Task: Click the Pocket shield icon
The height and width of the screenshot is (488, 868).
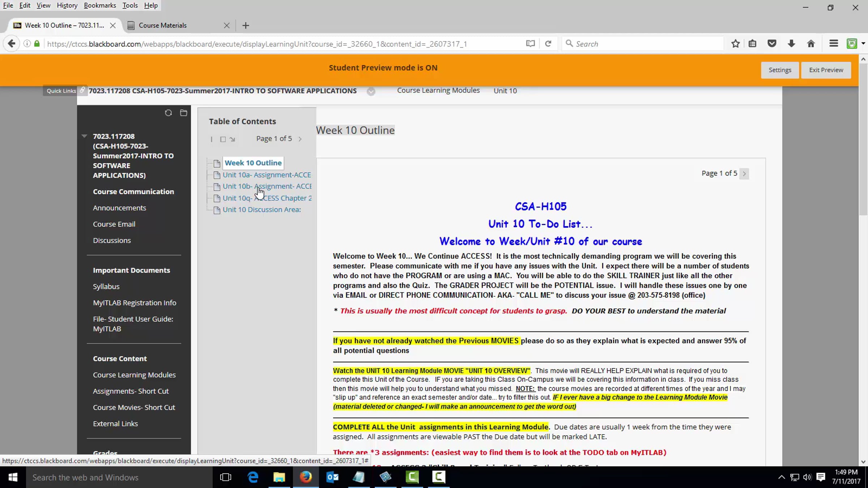Action: pyautogui.click(x=772, y=44)
